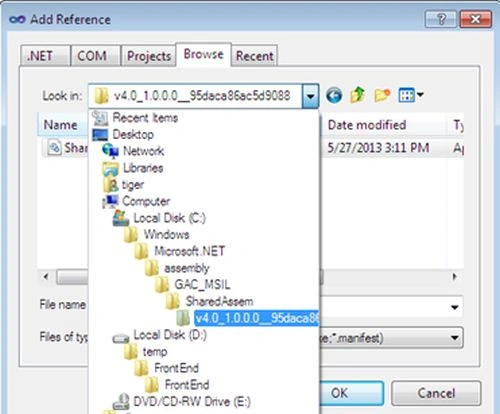Select DVD/CD-RW Drive (E:)

pyautogui.click(x=192, y=401)
